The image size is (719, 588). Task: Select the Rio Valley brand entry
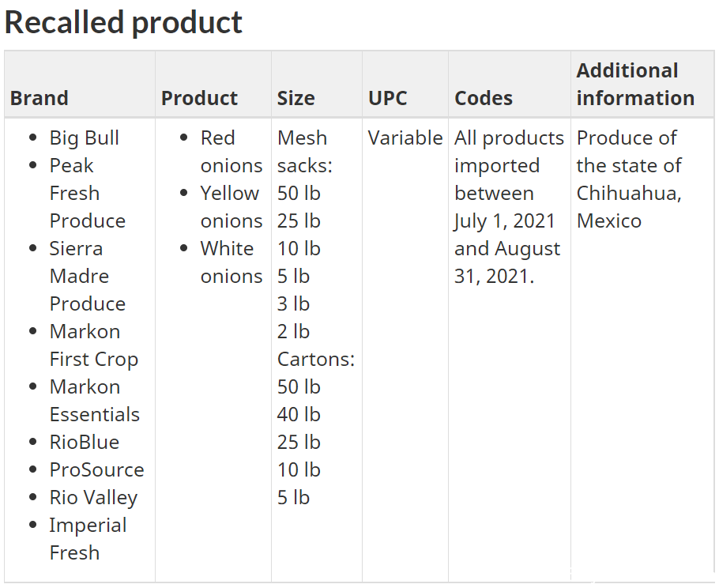pos(93,498)
